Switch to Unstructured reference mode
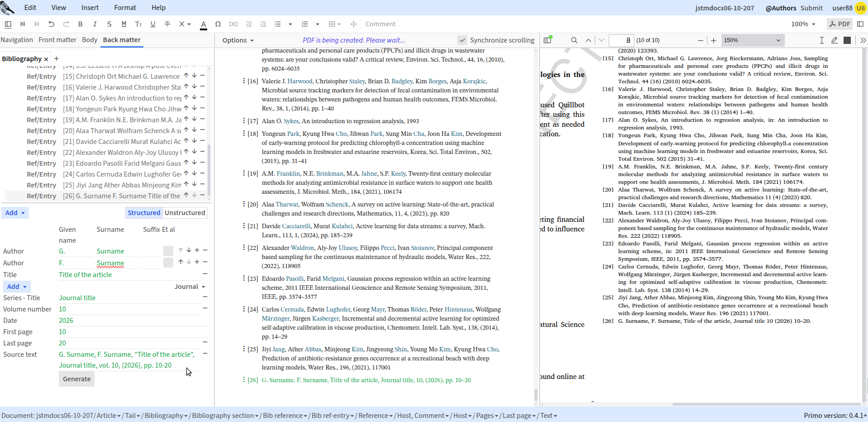 click(185, 213)
